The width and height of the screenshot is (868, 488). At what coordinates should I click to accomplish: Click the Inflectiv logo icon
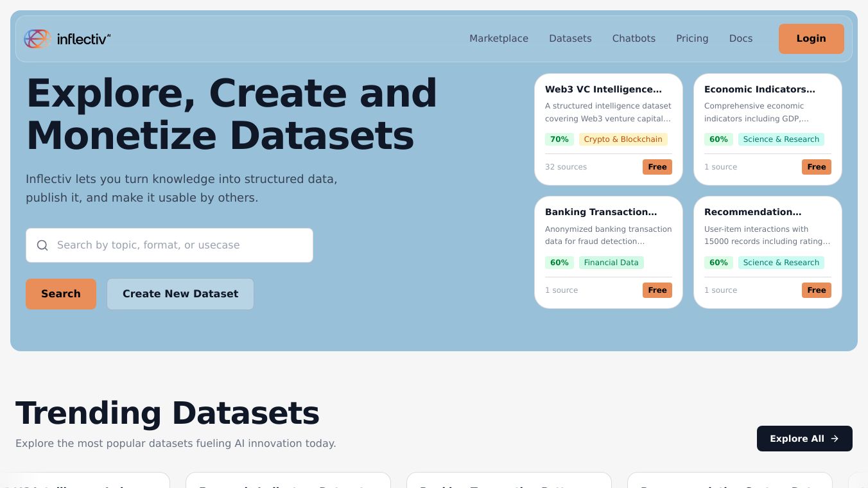(x=37, y=39)
